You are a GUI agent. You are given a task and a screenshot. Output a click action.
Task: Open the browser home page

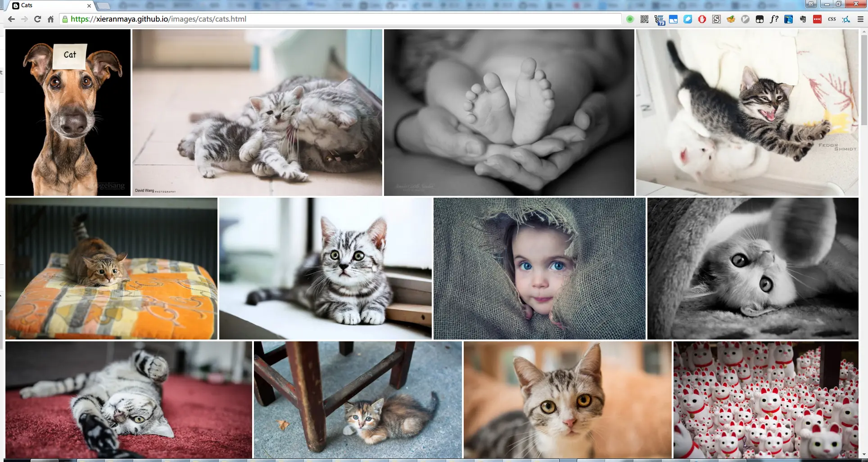click(51, 19)
